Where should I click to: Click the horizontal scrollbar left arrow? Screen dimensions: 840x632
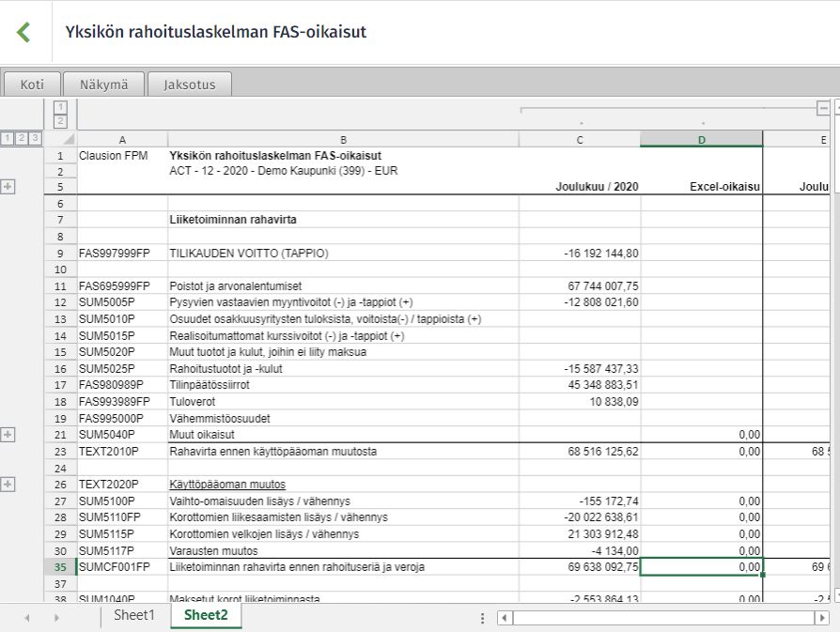pos(505,618)
